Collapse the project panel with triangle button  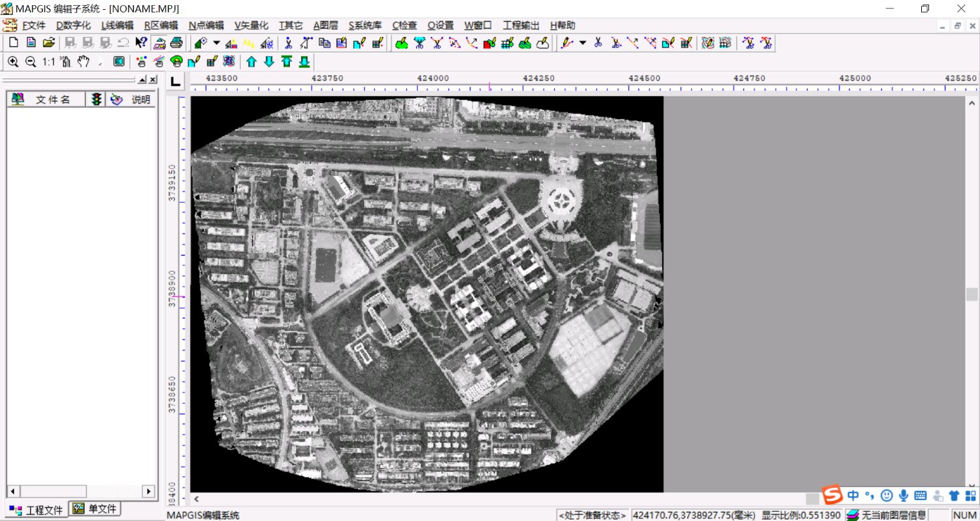[x=142, y=80]
